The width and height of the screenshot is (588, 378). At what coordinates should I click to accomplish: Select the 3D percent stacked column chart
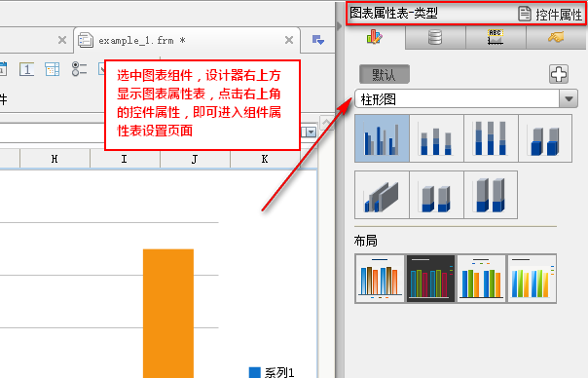coord(491,195)
